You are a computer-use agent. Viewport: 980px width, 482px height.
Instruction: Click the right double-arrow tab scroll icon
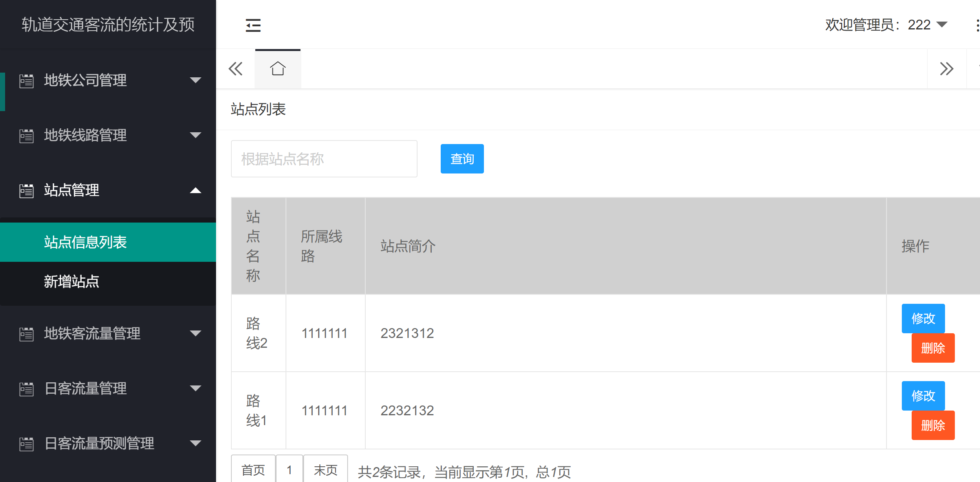(947, 68)
